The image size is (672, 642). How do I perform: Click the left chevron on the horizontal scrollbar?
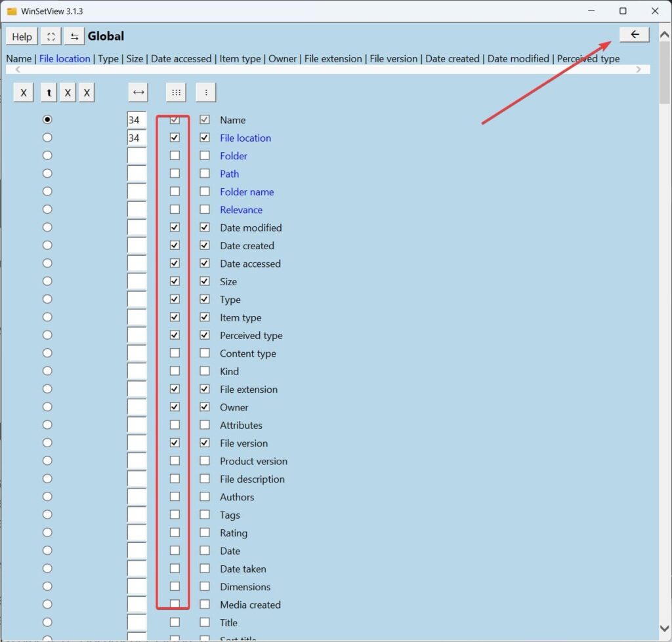point(18,70)
